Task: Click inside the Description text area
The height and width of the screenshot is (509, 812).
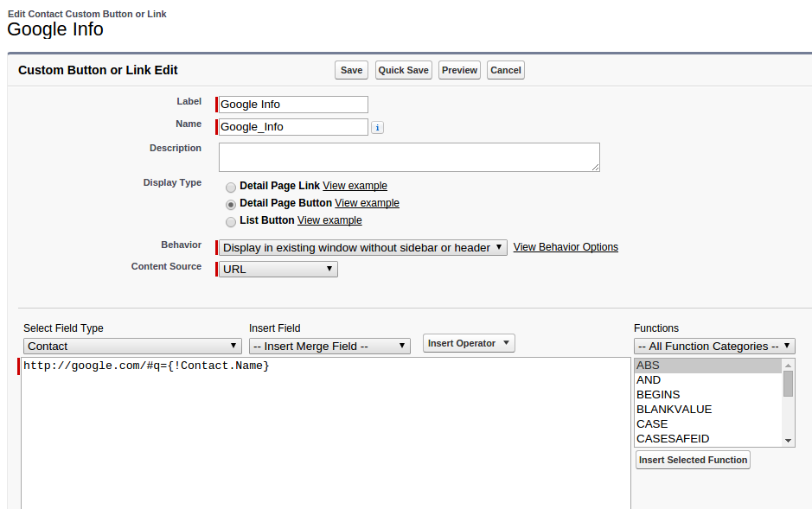Action: [409, 157]
